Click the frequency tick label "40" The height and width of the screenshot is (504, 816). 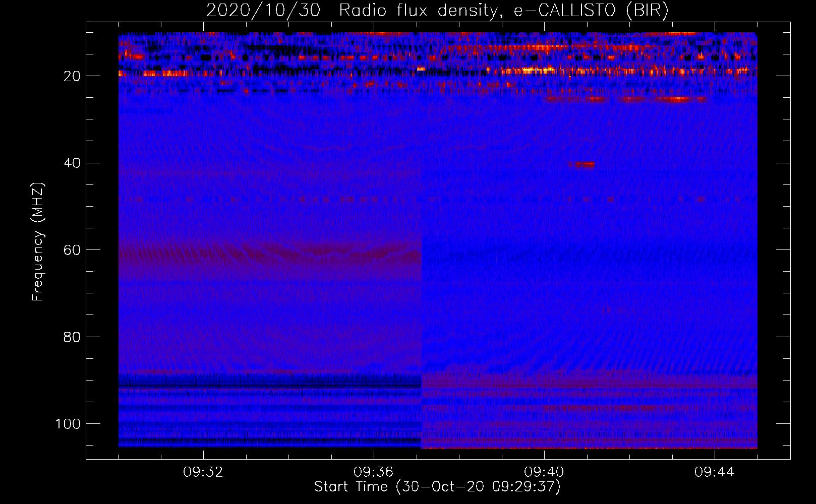72,163
